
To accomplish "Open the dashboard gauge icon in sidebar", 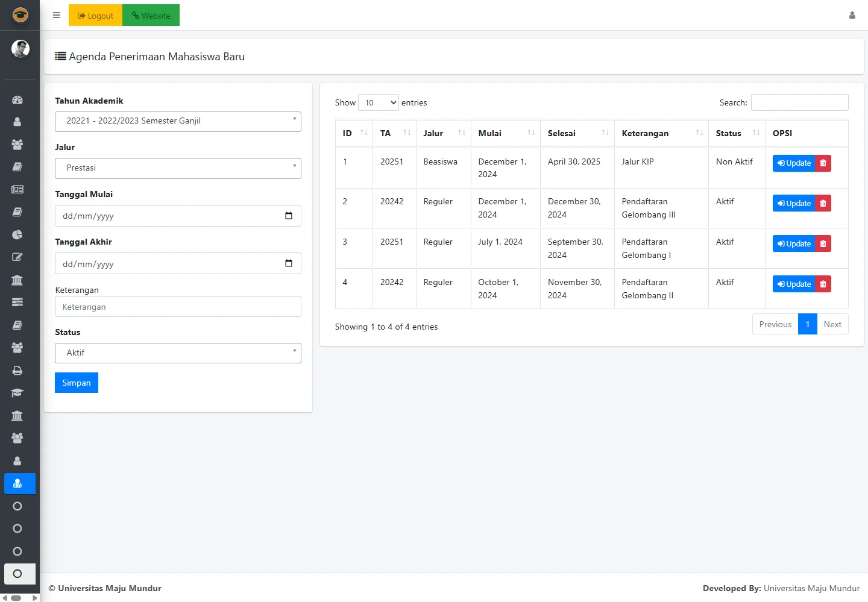I will tap(17, 100).
